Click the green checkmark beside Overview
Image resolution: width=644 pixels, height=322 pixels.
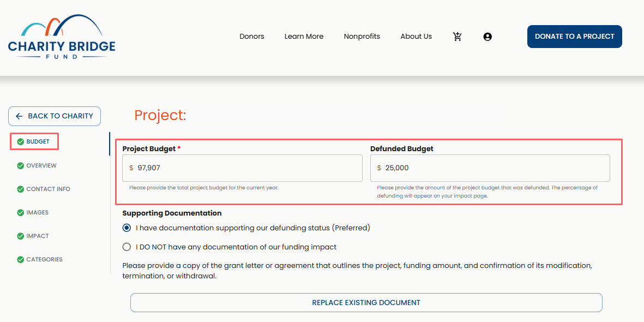tap(21, 166)
